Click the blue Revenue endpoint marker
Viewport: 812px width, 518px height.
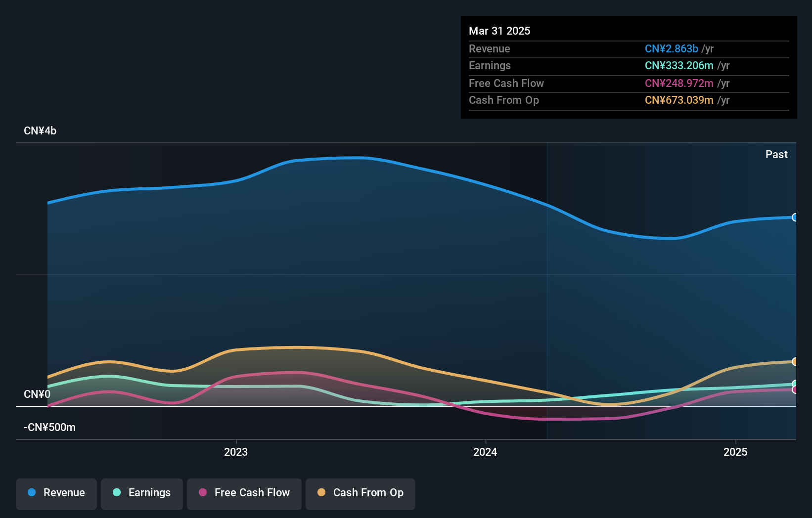click(x=795, y=217)
